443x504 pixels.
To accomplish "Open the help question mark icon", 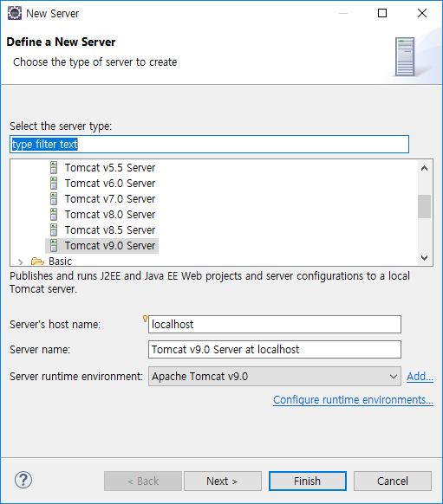I will coord(23,481).
